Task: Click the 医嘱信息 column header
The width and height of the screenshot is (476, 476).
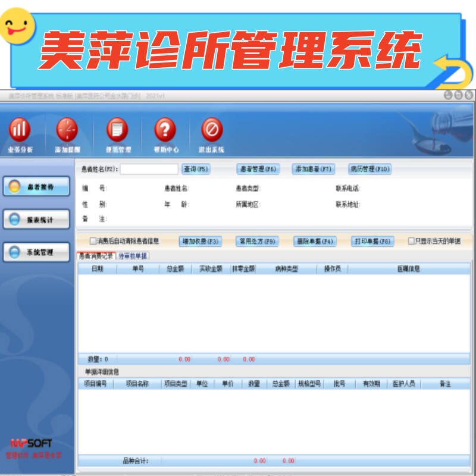Action: (409, 269)
